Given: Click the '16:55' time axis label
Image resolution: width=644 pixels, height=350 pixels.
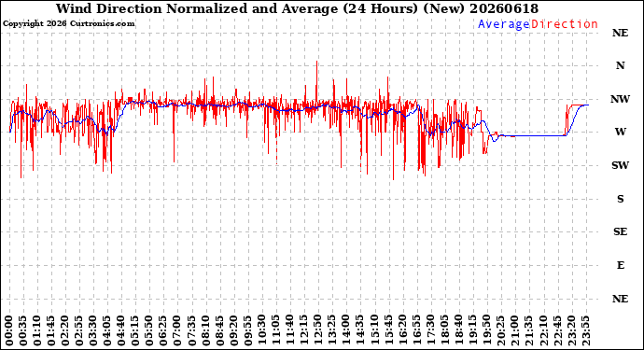Looking at the screenshot, I should tap(416, 331).
